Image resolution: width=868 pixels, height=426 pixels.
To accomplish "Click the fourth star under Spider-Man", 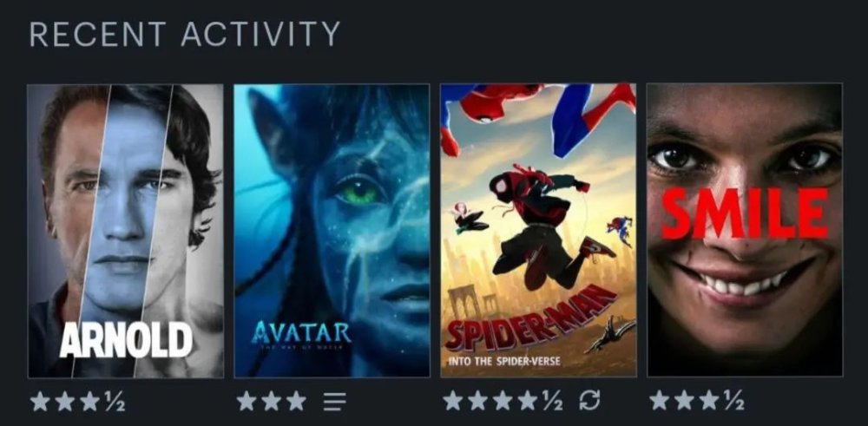I will (528, 401).
